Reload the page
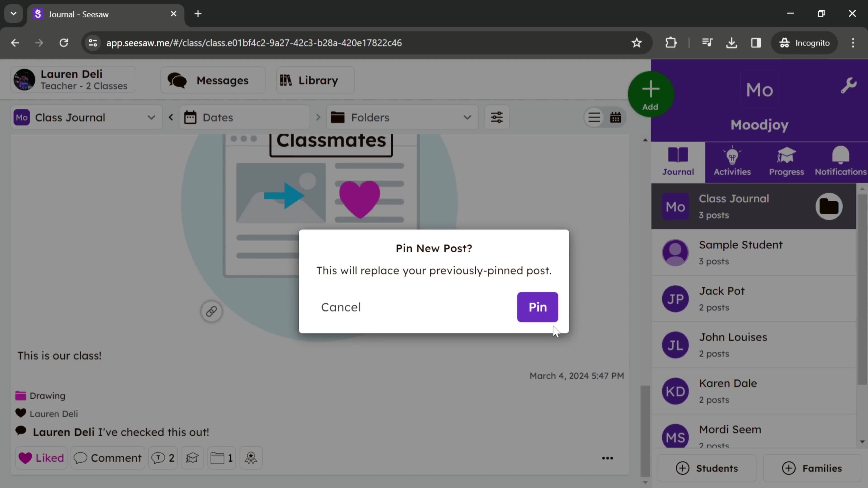 [64, 43]
